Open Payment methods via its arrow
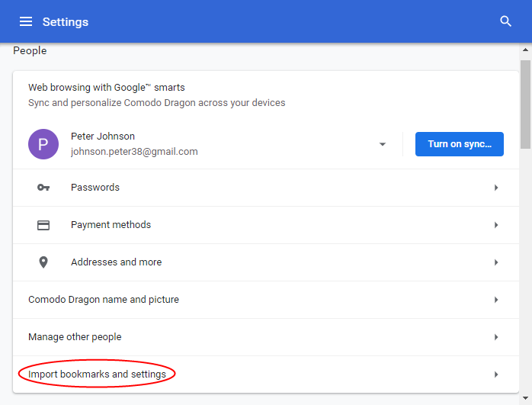The image size is (532, 405). [496, 225]
